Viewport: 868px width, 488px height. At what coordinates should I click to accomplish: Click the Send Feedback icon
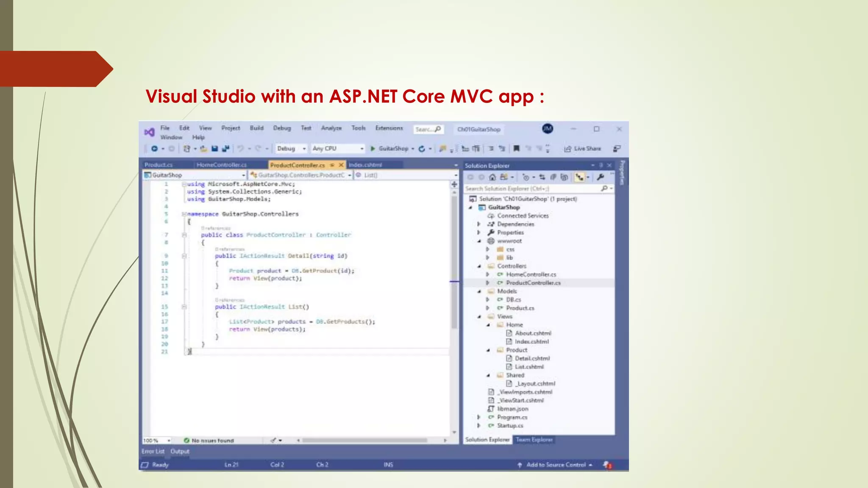tap(617, 149)
